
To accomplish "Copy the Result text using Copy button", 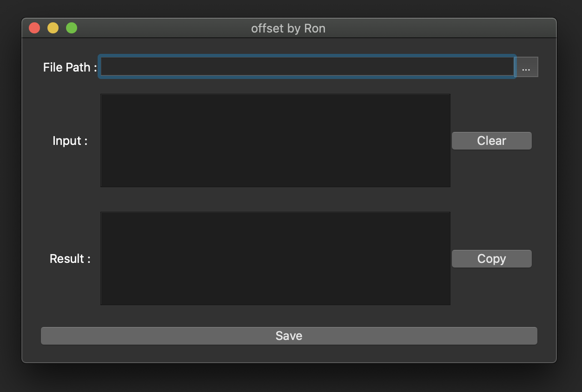I will tap(491, 258).
